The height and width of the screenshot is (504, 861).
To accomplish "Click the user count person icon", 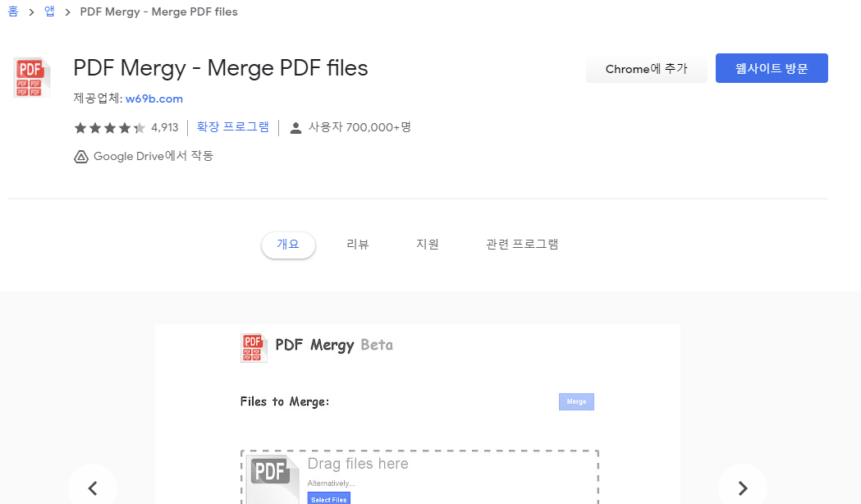I will click(x=295, y=128).
